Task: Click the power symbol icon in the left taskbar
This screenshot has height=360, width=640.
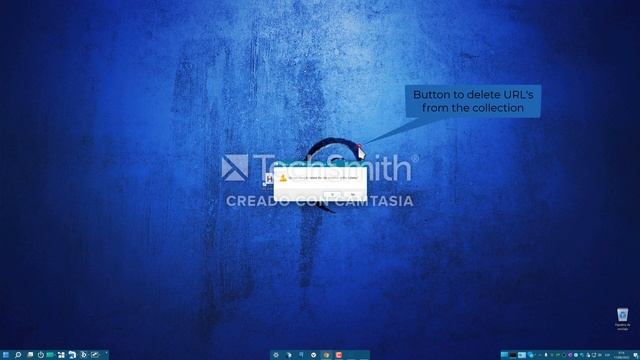Action: (41, 355)
